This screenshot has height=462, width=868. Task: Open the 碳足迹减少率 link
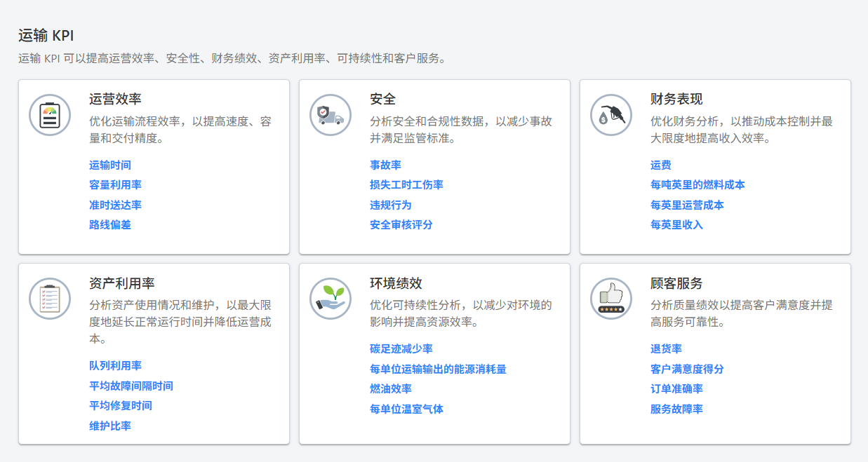(x=400, y=348)
